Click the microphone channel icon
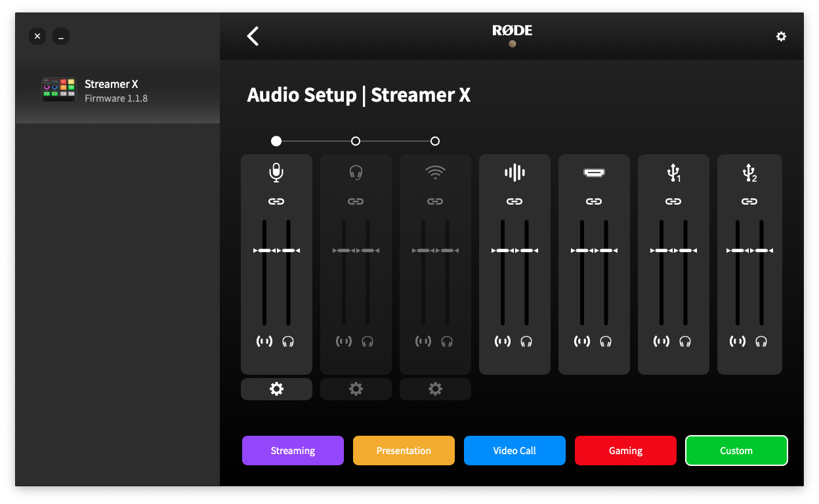819x504 pixels. coord(276,173)
